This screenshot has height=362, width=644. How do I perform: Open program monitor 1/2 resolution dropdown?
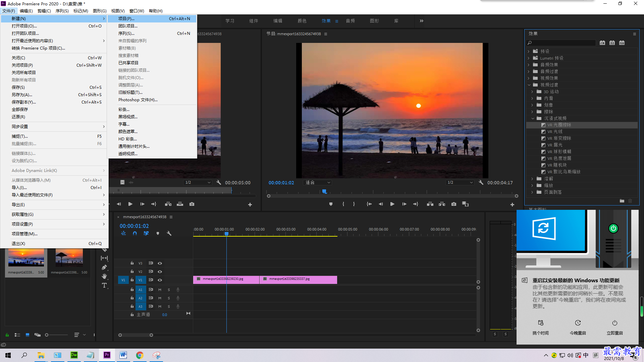tap(460, 183)
